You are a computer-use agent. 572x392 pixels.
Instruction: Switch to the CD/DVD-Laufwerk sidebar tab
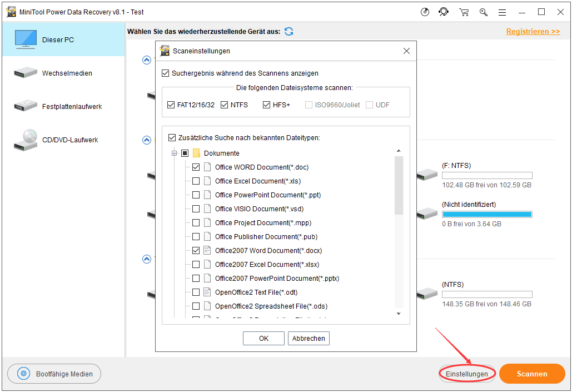63,140
